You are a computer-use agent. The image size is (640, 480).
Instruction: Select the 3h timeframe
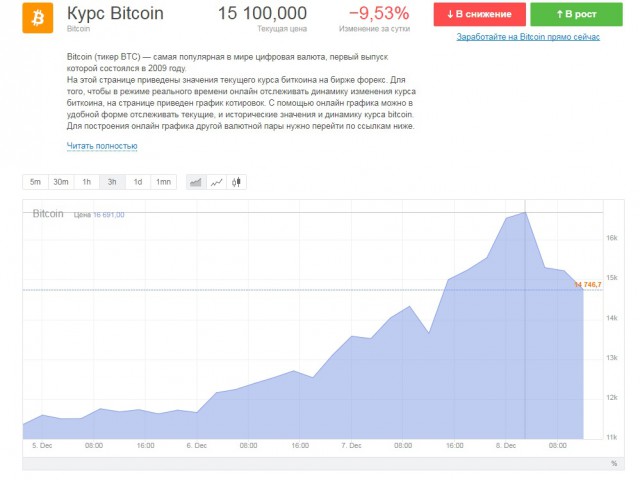[x=112, y=182]
